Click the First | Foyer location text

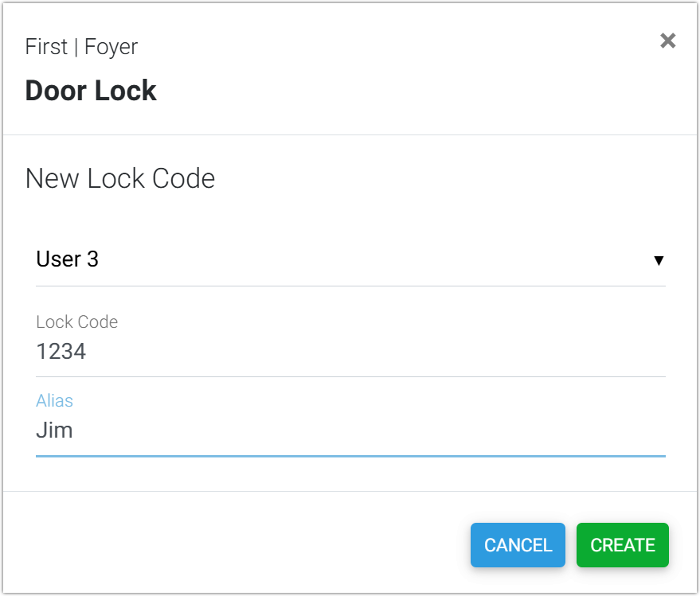(81, 47)
